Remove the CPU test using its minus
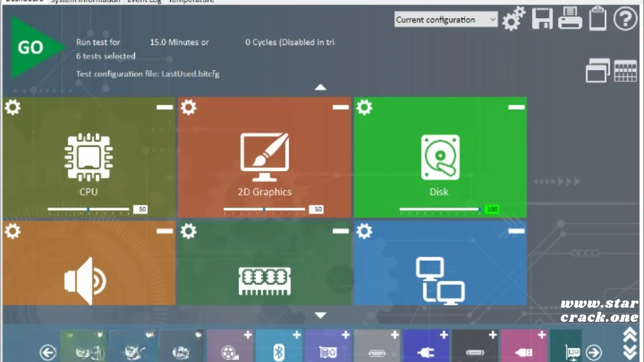 [165, 107]
